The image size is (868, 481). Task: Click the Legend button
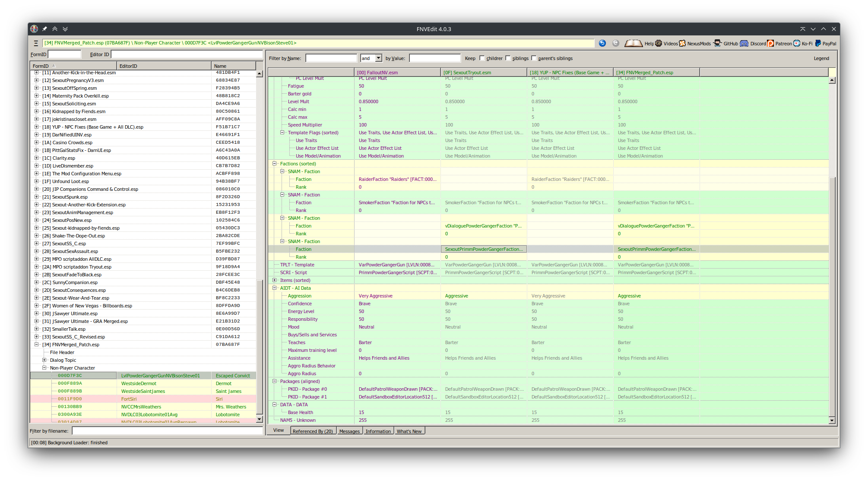click(x=821, y=58)
